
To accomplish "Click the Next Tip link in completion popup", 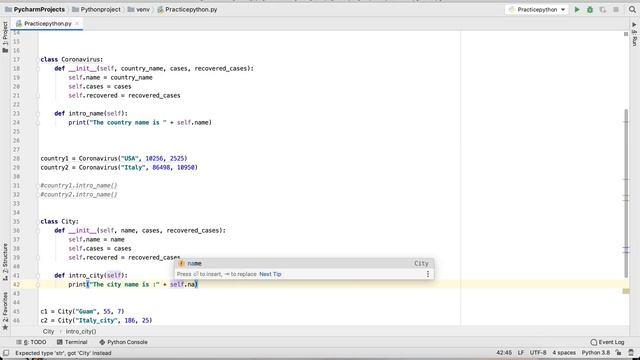I will 270,274.
